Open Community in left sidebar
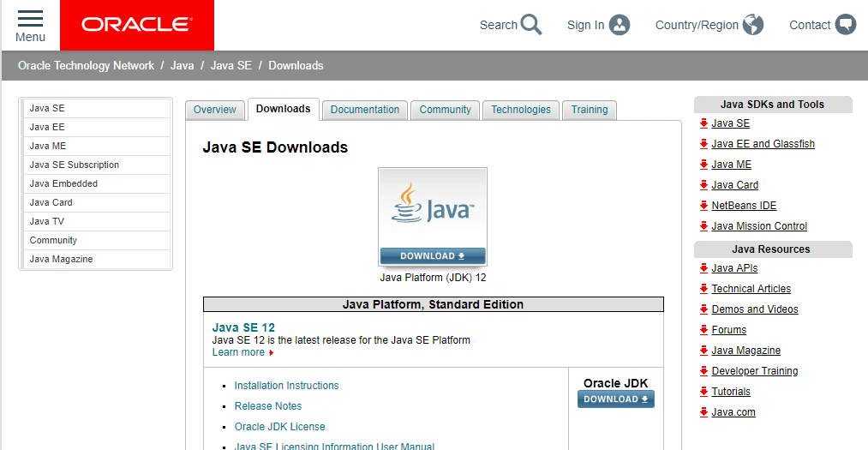868x450 pixels. (96, 240)
